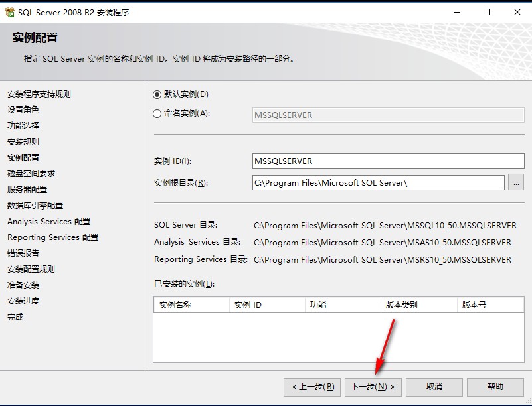Click the 取消 cancel button
The height and width of the screenshot is (406, 532).
434,387
